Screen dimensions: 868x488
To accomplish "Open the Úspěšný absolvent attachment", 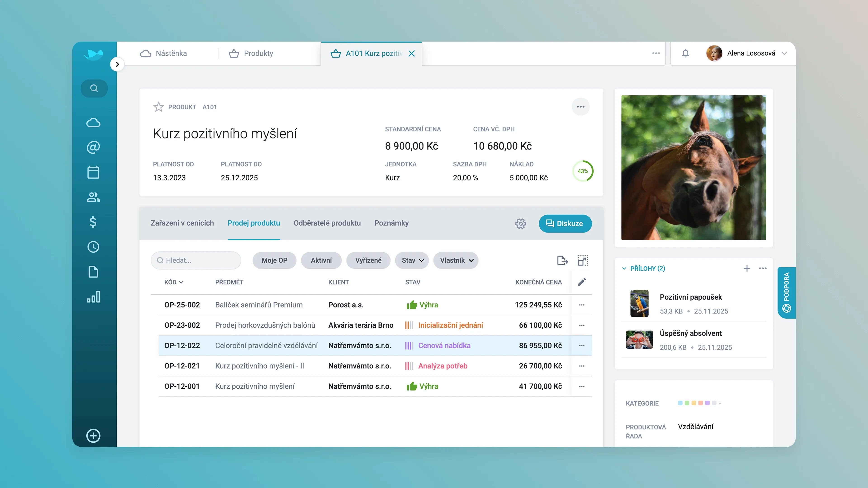I will click(691, 333).
